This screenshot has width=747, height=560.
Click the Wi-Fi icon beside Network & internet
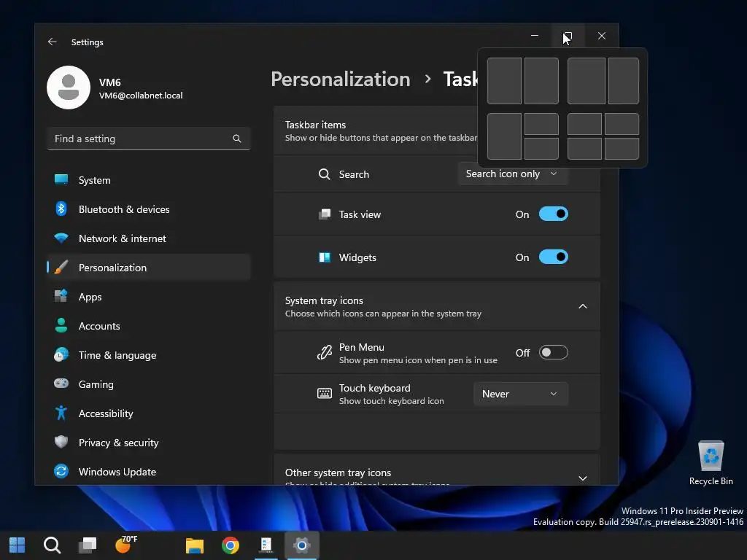click(x=61, y=238)
